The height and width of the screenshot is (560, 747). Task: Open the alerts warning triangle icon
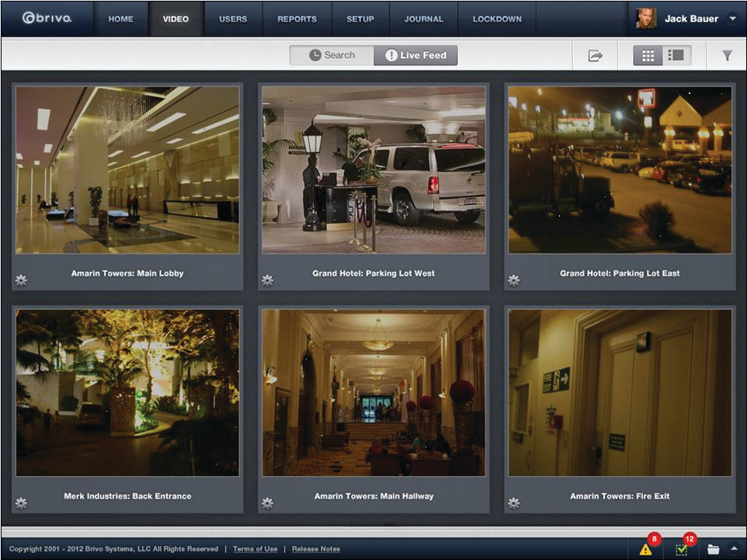pyautogui.click(x=646, y=549)
